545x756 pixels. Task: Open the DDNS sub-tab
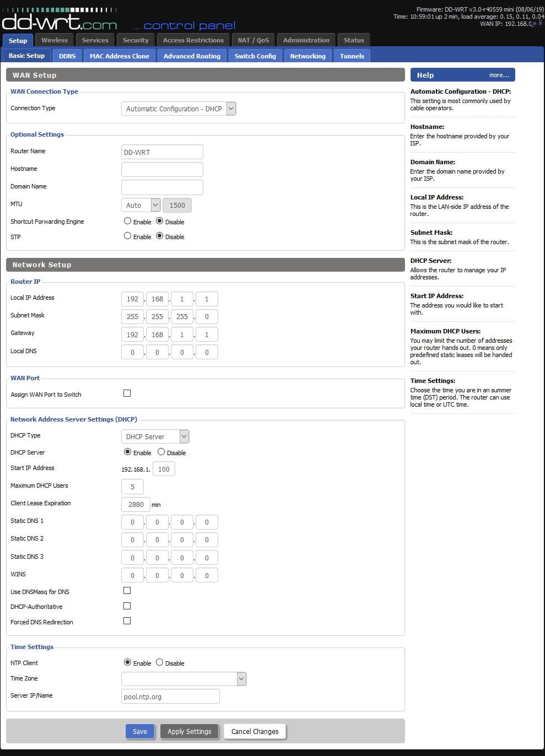(x=67, y=56)
